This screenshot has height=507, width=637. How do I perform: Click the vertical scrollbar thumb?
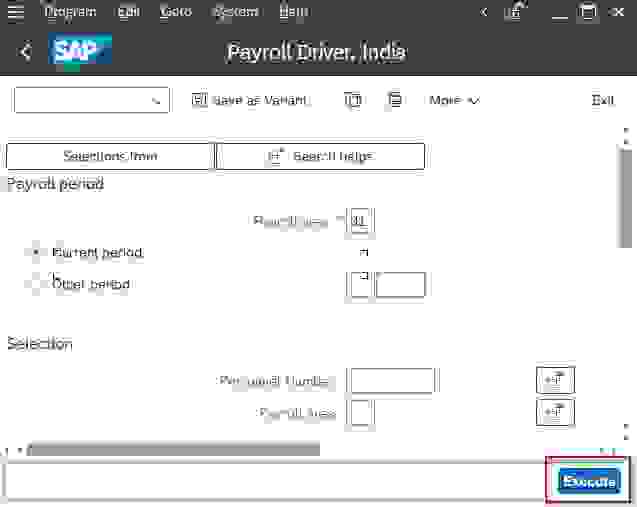pyautogui.click(x=626, y=198)
